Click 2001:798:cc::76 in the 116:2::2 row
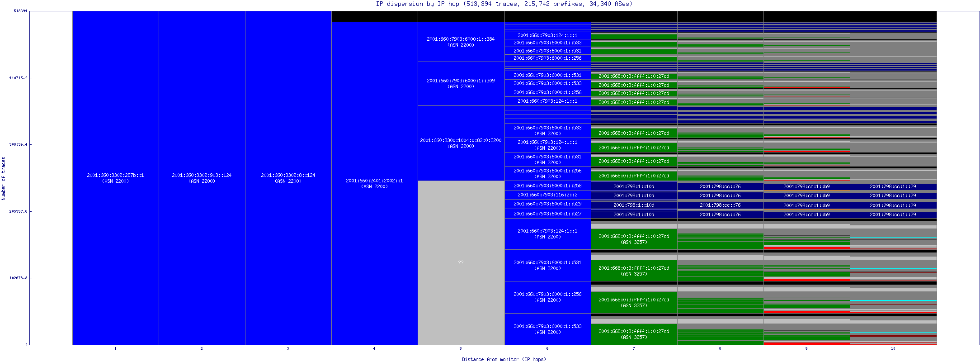This screenshot has height=362, width=980. click(720, 195)
